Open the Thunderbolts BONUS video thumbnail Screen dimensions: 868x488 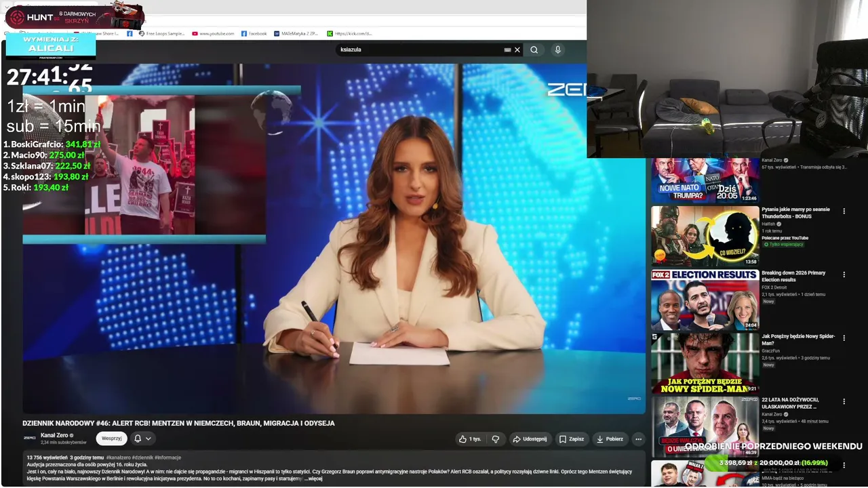[x=705, y=236]
